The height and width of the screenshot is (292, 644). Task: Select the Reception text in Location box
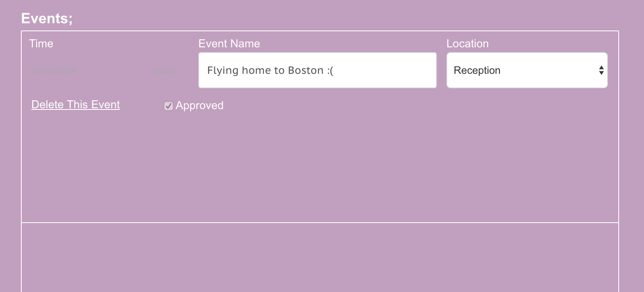477,70
